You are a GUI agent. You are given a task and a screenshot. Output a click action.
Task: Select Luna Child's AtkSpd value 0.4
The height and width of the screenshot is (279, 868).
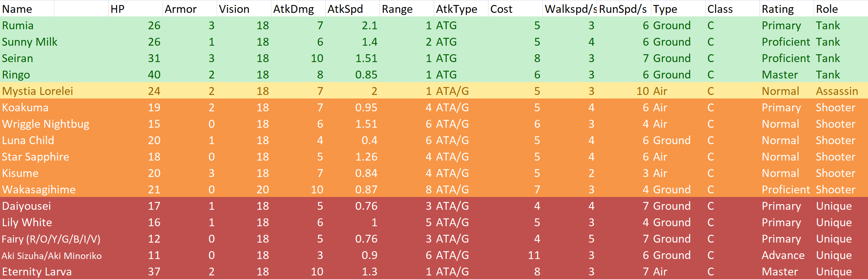369,140
